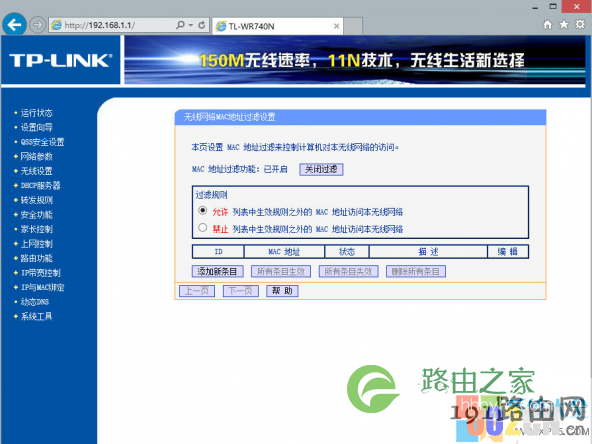Screen dimensions: 592x444
Task: Click the MAC 地址 column header
Action: click(x=284, y=252)
